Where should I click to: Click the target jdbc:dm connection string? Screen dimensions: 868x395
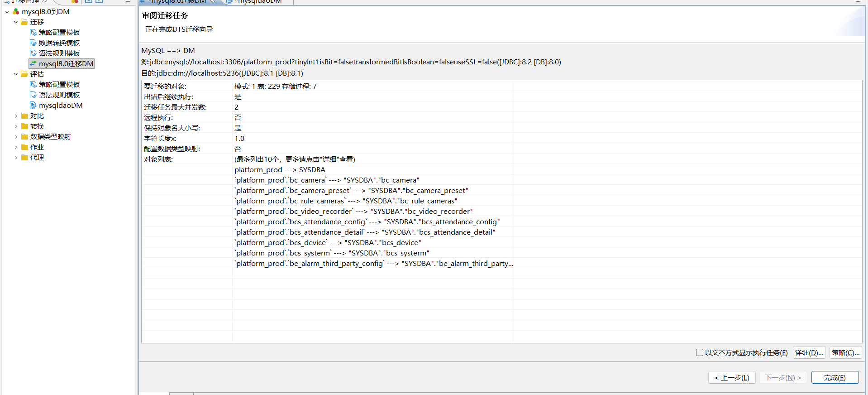(222, 73)
